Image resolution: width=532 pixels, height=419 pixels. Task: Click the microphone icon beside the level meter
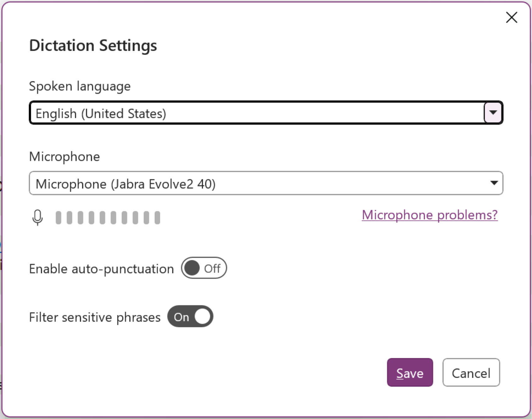(37, 217)
